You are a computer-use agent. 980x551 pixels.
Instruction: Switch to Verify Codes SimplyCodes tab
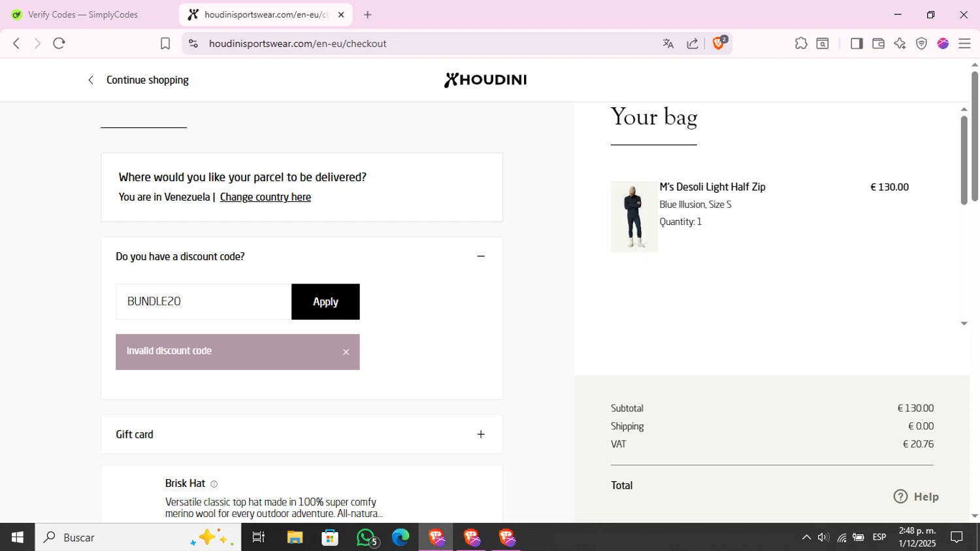click(x=82, y=14)
